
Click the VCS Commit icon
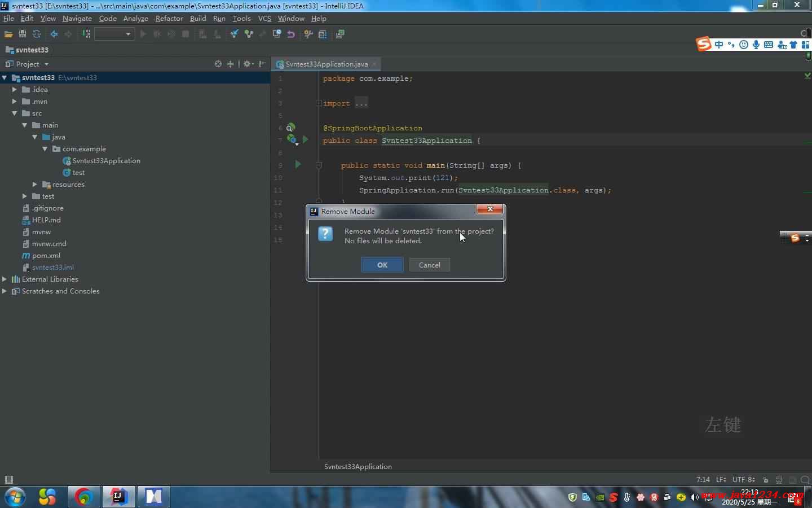point(248,34)
